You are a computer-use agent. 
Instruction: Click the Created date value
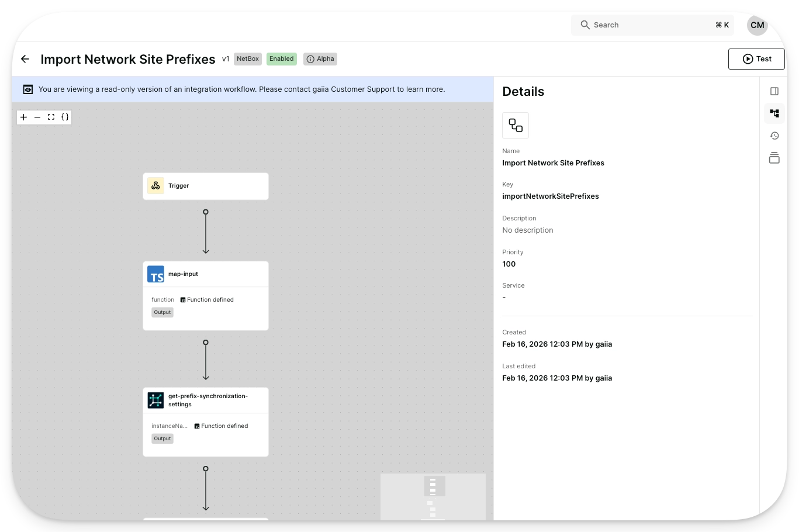coord(557,344)
